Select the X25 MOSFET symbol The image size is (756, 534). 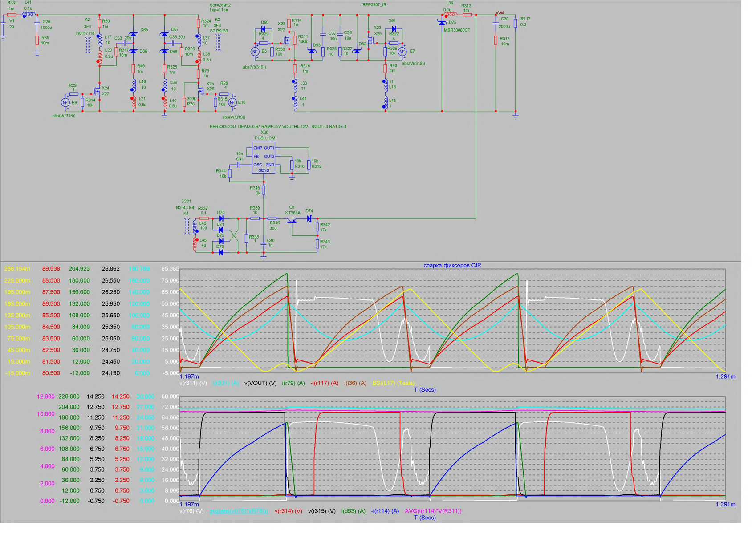(x=201, y=92)
